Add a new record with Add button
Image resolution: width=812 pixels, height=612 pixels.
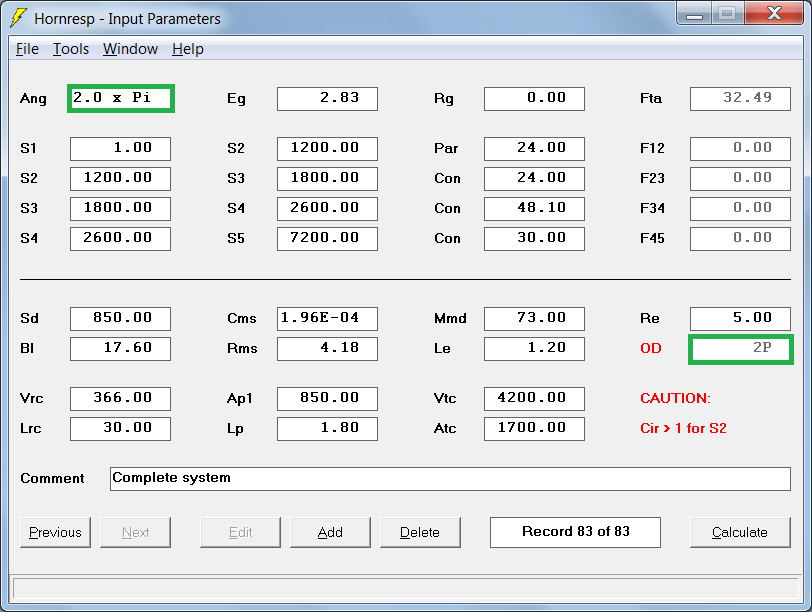[330, 532]
